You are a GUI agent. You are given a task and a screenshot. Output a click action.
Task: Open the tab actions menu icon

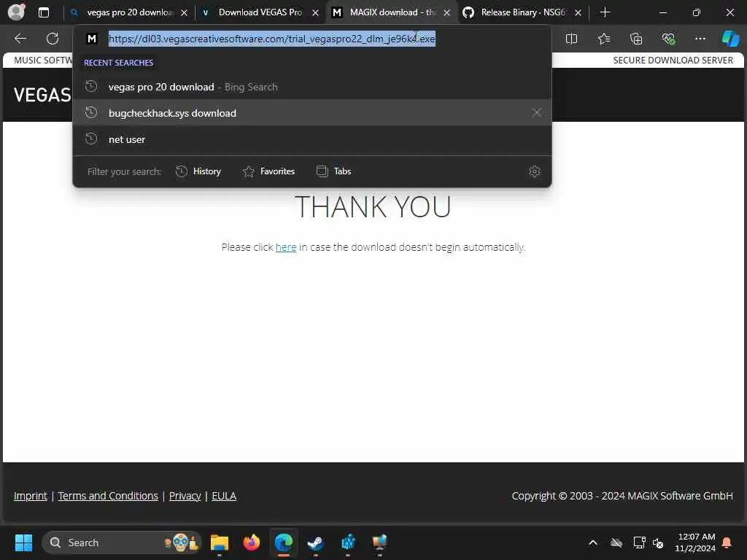[x=43, y=12]
